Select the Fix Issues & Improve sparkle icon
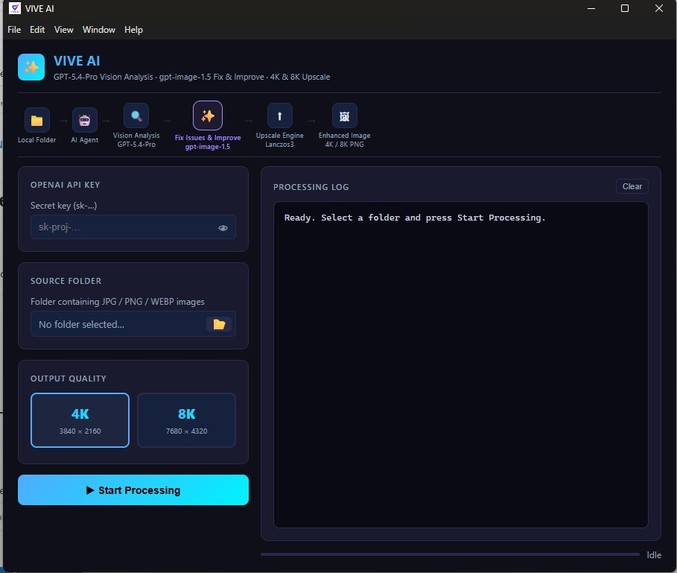This screenshot has height=573, width=677. tap(208, 116)
